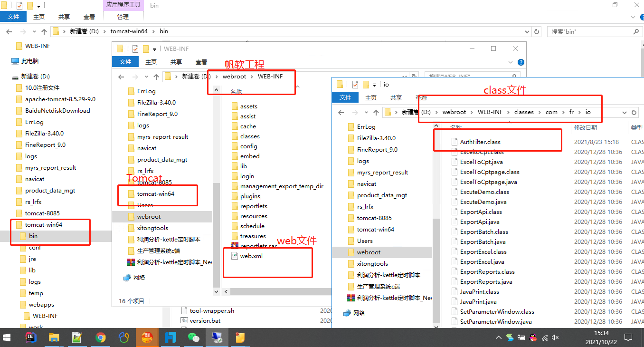Select ExportApi.java in io window

(x=481, y=222)
